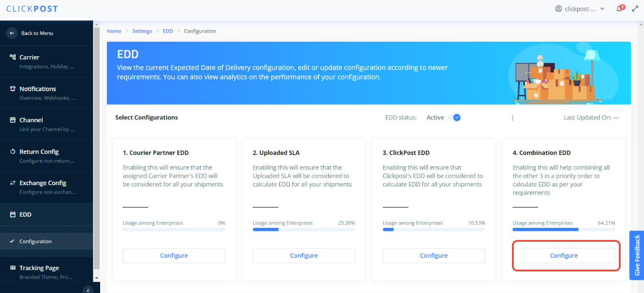Click the 3. ClickPost EDD heading
This screenshot has width=644, height=293.
pyautogui.click(x=406, y=153)
